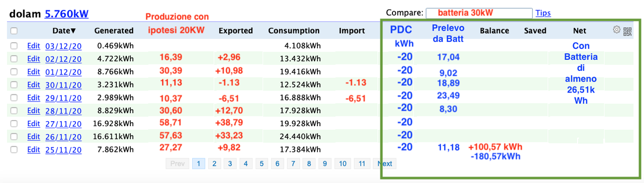Check the box for 30/11/20 row

14,84
